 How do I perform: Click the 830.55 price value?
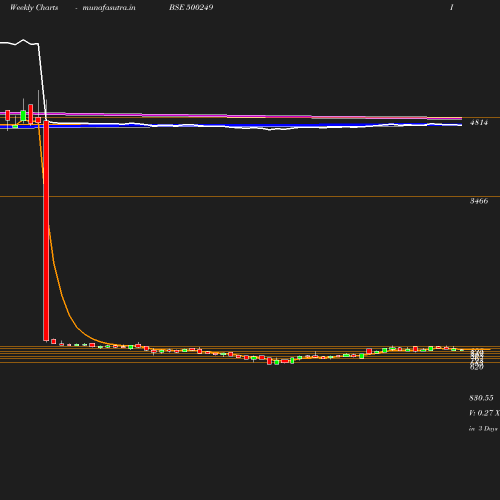481,398
